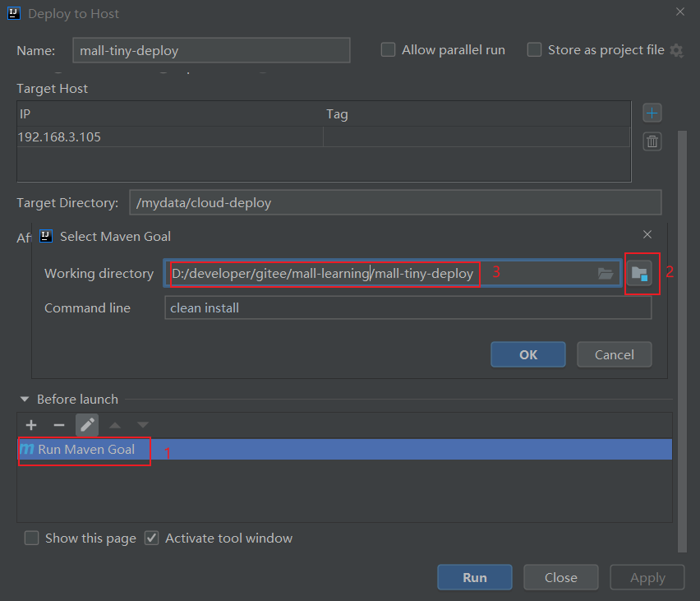Viewport: 700px width, 601px height.
Task: Open the project-file settings gear
Action: coord(676,51)
